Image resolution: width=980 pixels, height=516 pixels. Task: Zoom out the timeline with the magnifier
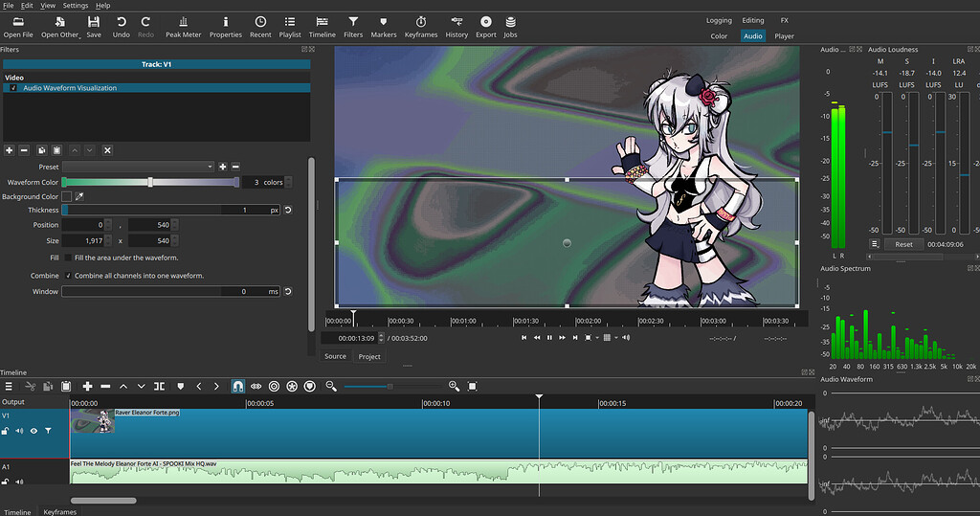click(x=331, y=387)
